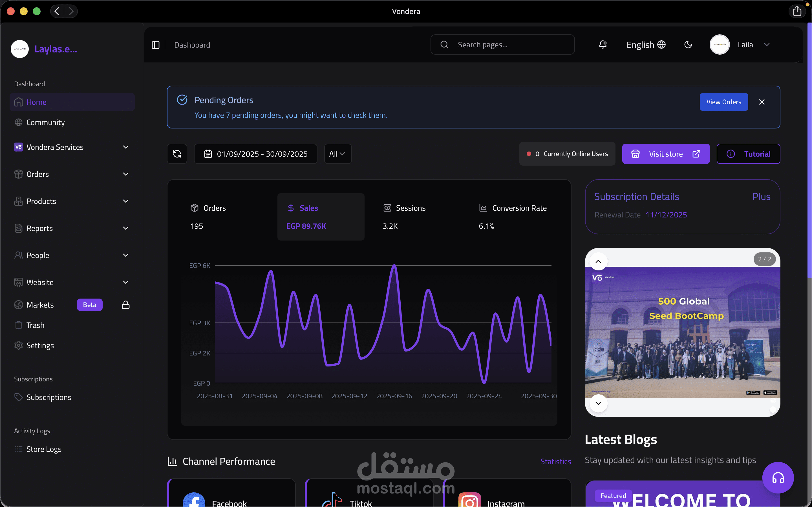Select the Community menu item

[45, 123]
